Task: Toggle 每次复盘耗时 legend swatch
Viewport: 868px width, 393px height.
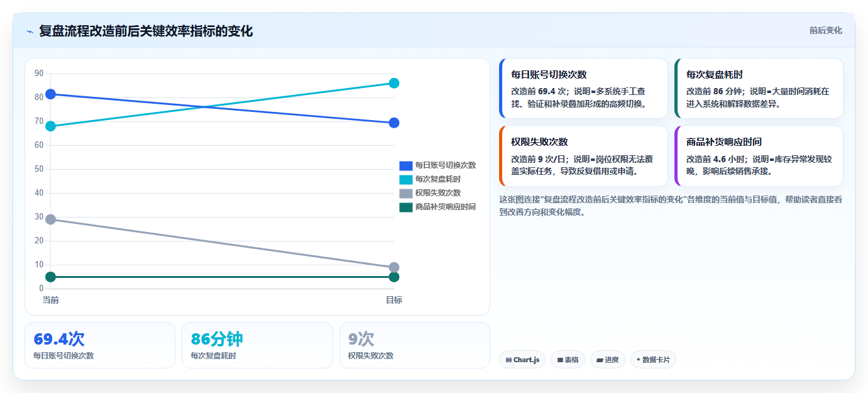Action: click(x=406, y=179)
